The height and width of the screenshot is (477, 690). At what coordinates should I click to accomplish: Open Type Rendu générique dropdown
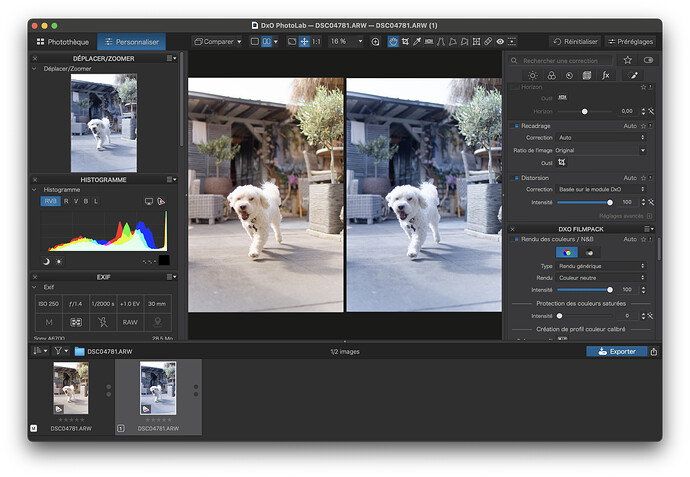602,266
